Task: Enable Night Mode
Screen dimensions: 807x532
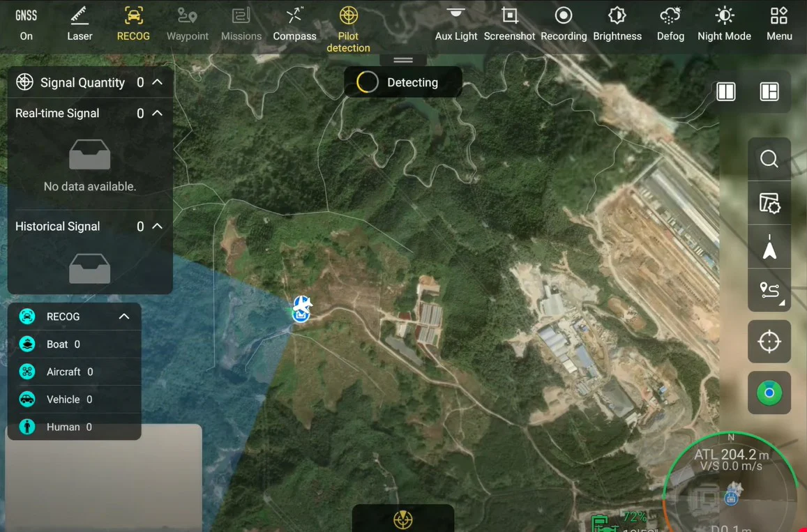Action: pos(724,24)
